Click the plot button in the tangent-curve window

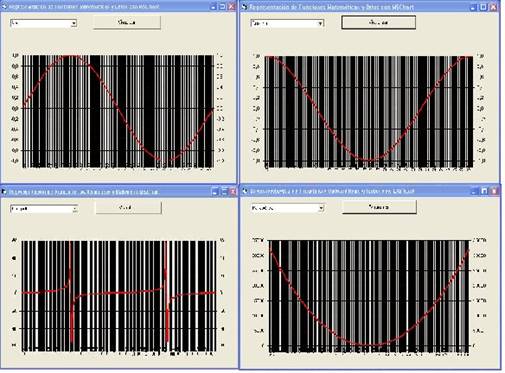tap(128, 208)
